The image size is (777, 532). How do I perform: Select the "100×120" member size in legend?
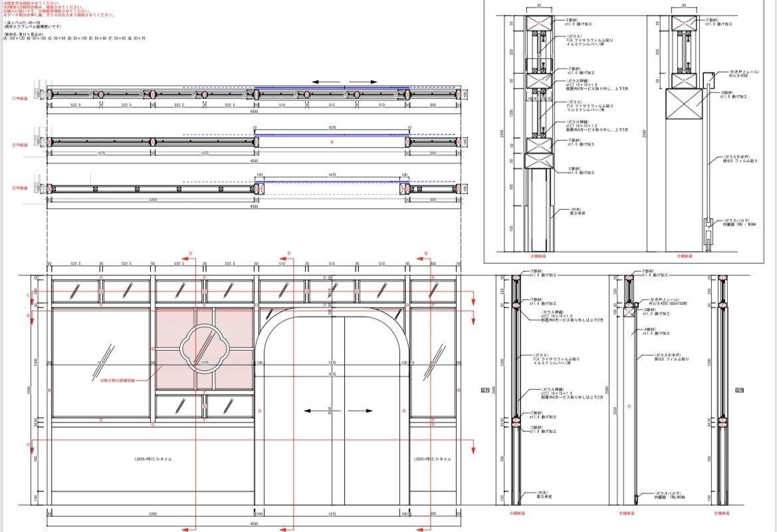(x=17, y=38)
